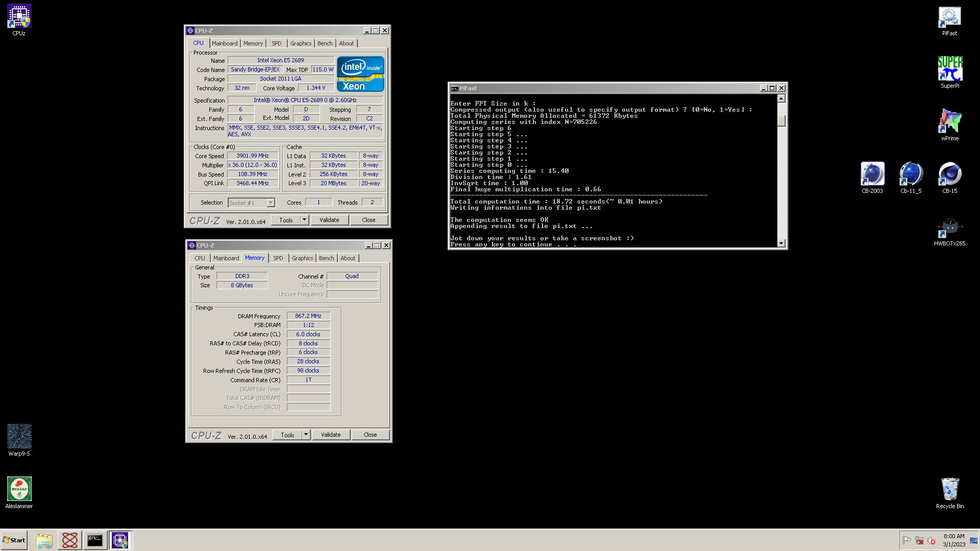Open Windows Explorer from the taskbar
Viewport: 980px width, 551px height.
tap(44, 540)
